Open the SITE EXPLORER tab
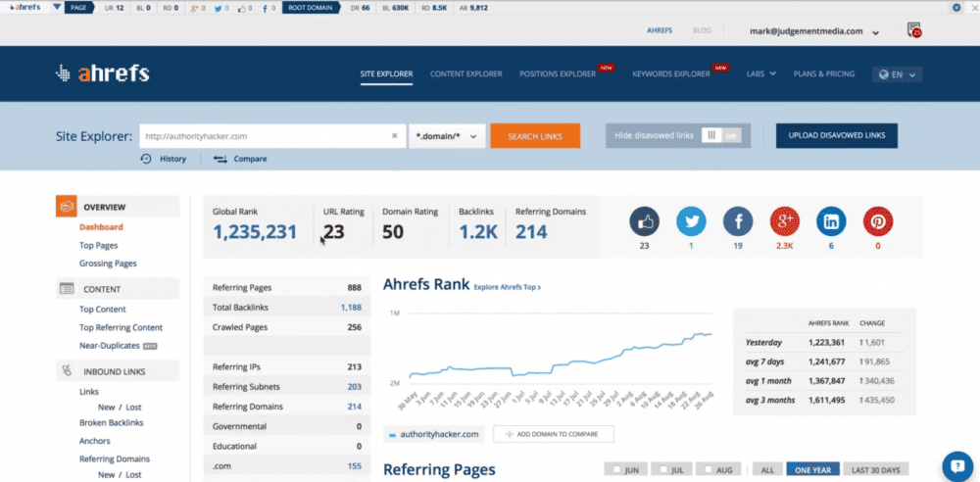980x482 pixels. [x=386, y=73]
